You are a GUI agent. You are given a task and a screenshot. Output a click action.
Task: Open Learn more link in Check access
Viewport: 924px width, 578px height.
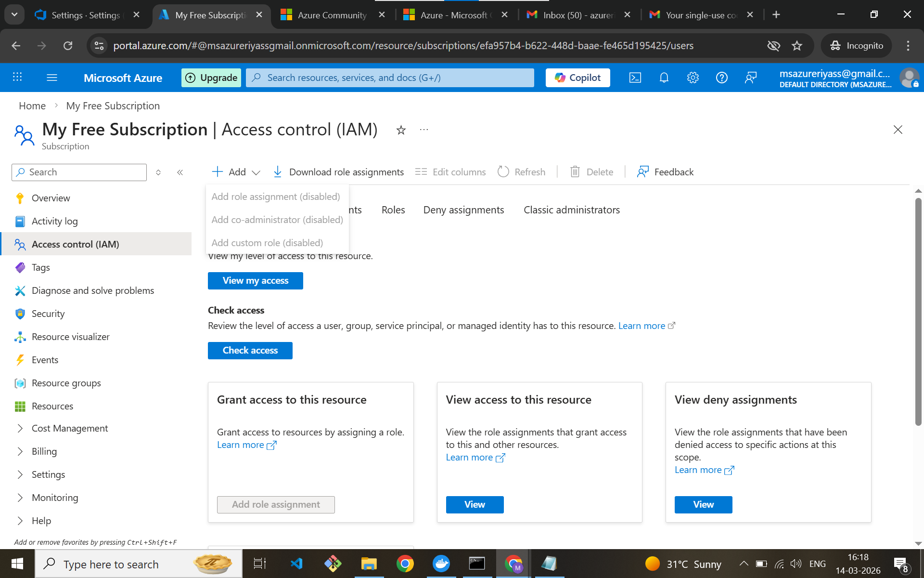click(647, 326)
